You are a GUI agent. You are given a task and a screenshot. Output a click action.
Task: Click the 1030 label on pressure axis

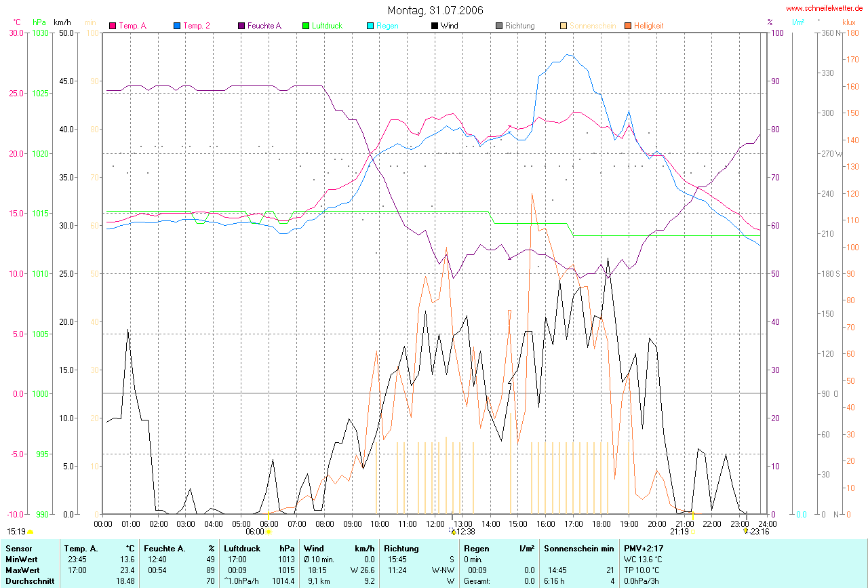tap(41, 33)
